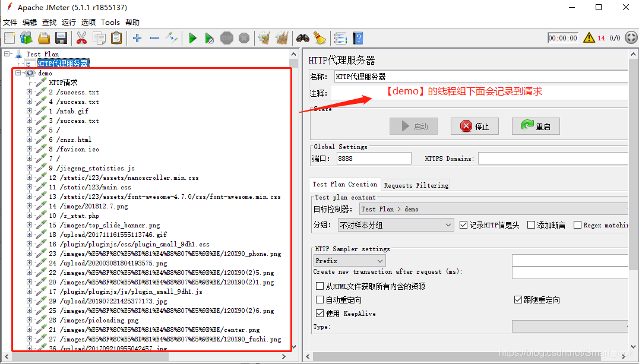Click the Clear broom-and-gear icon
This screenshot has height=364, width=639.
click(x=264, y=39)
